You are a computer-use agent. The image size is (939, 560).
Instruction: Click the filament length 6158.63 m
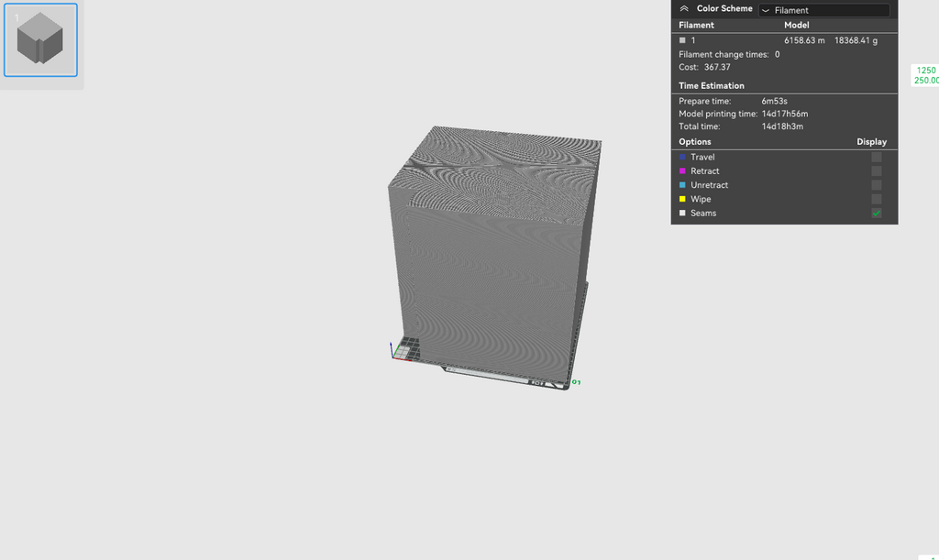804,40
